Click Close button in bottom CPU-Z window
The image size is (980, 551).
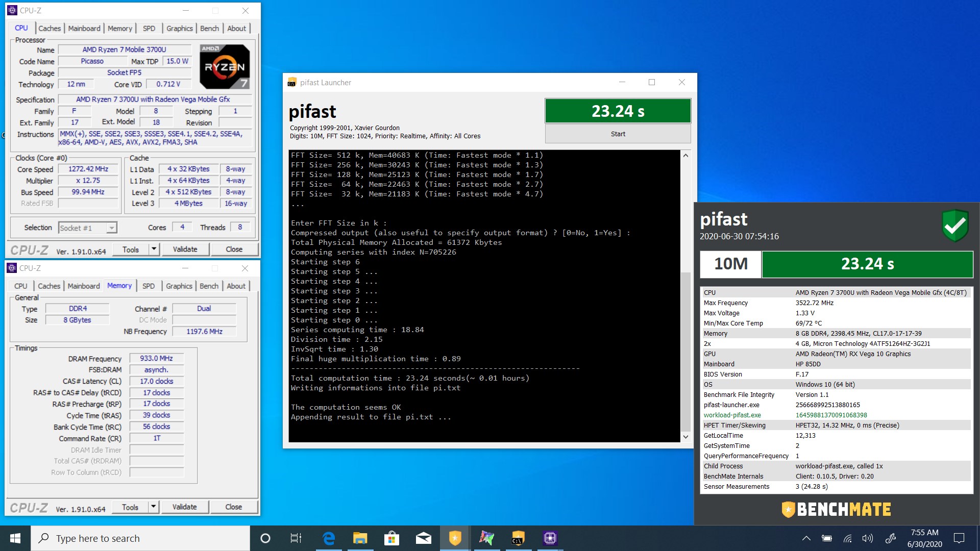(233, 507)
